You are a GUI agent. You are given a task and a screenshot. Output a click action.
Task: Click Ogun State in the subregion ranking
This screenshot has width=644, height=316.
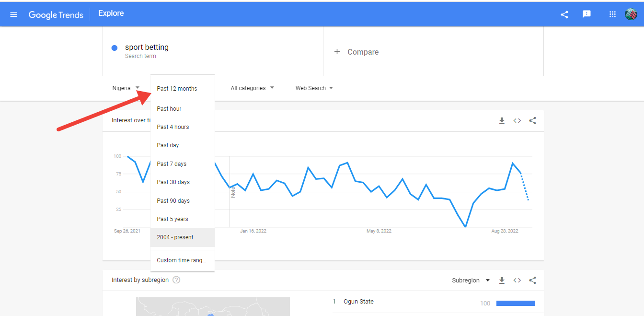[x=358, y=302]
